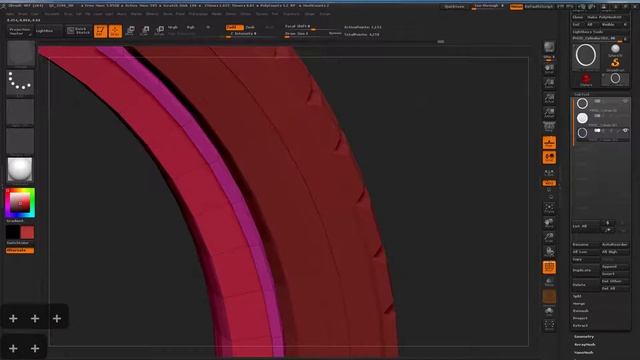
Task: Expand the ArrayMesh sub-palette
Action: tap(584, 344)
